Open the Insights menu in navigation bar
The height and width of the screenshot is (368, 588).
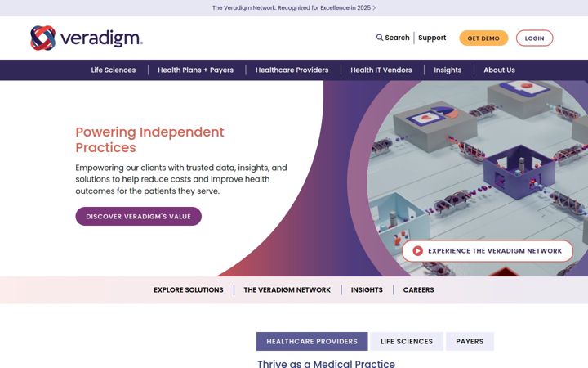(x=448, y=70)
